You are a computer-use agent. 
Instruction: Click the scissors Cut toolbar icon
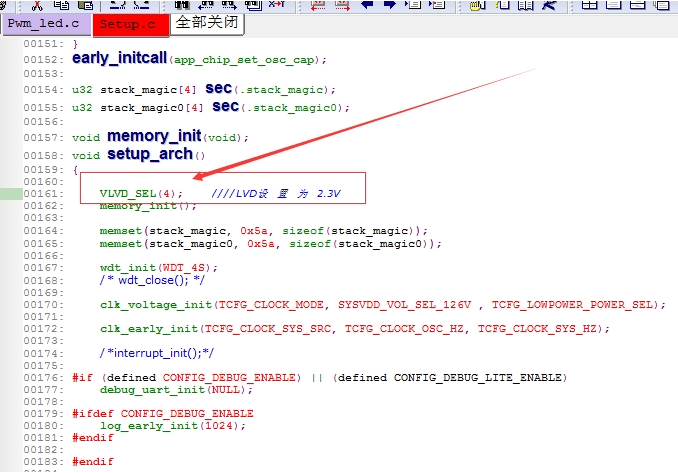(37, 5)
